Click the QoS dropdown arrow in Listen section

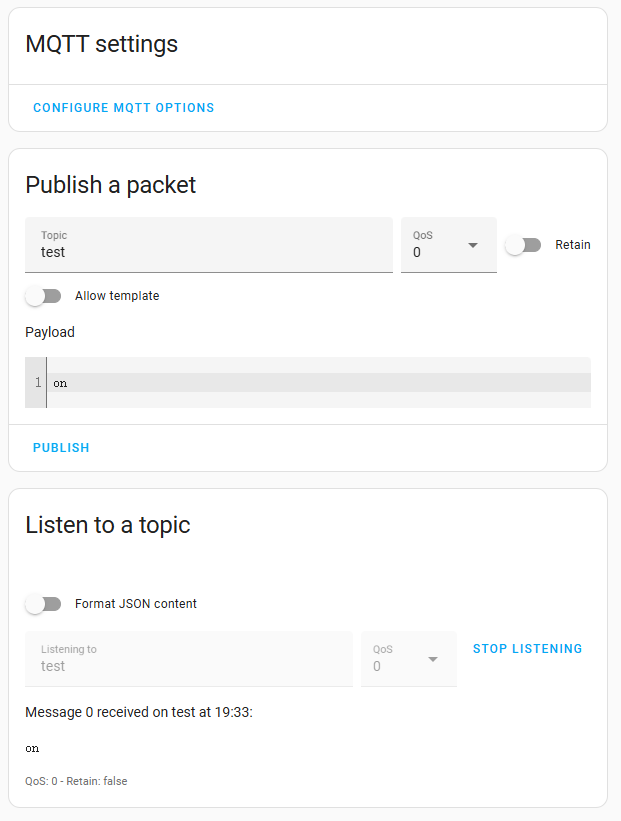point(433,659)
